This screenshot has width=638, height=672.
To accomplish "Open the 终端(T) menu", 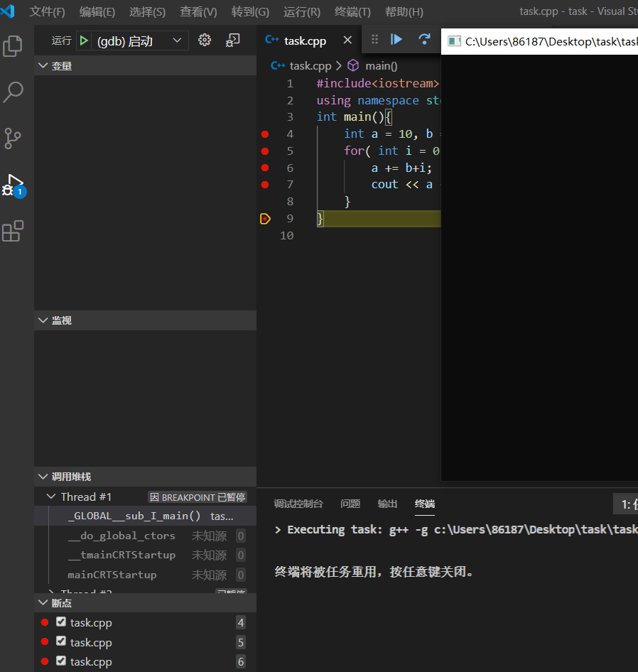I will (352, 11).
